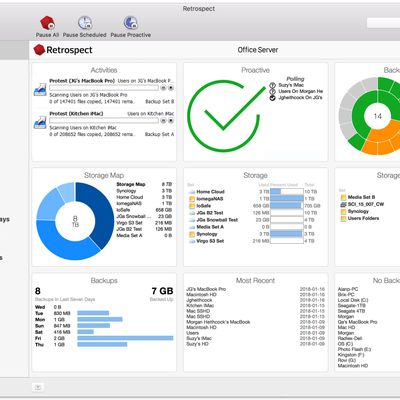This screenshot has width=400, height=400.
Task: Click Kitchen iMac in Most Recent list
Action: click(200, 305)
